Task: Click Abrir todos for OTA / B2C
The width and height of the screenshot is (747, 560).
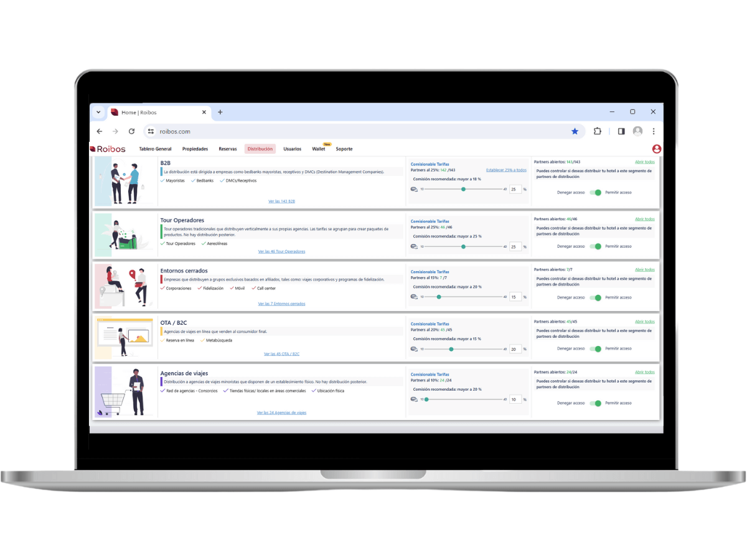Action: tap(644, 322)
